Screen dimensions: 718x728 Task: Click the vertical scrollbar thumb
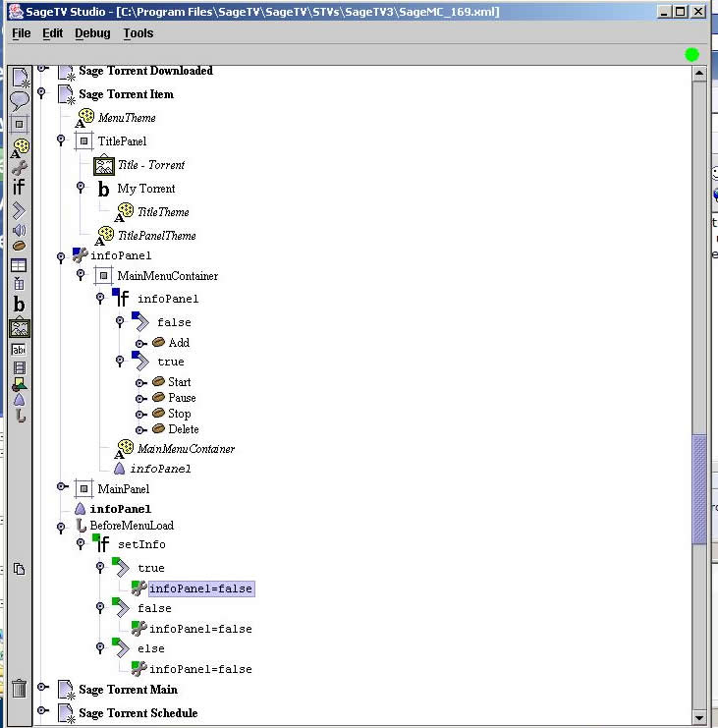[699, 489]
